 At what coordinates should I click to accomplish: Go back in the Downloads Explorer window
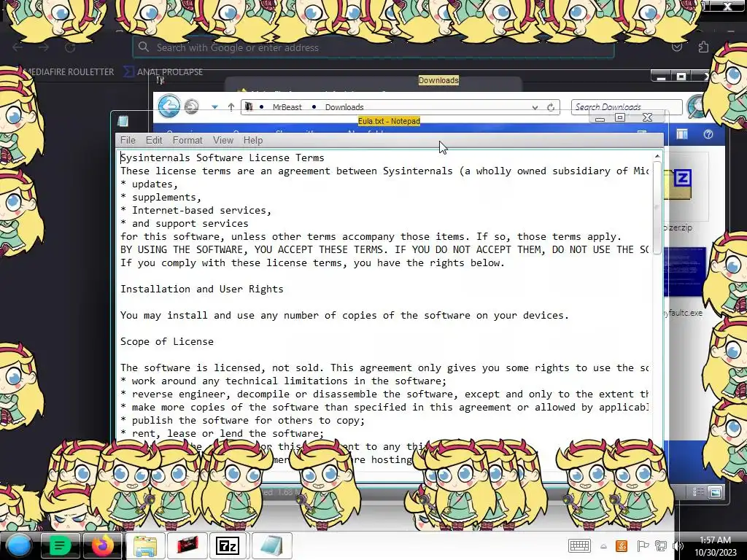click(169, 106)
